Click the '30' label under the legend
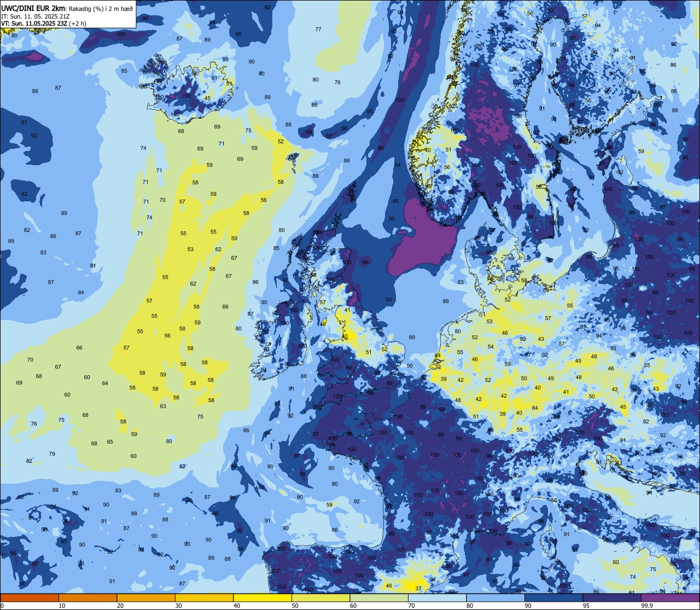Image resolution: width=700 pixels, height=610 pixels. (178, 606)
